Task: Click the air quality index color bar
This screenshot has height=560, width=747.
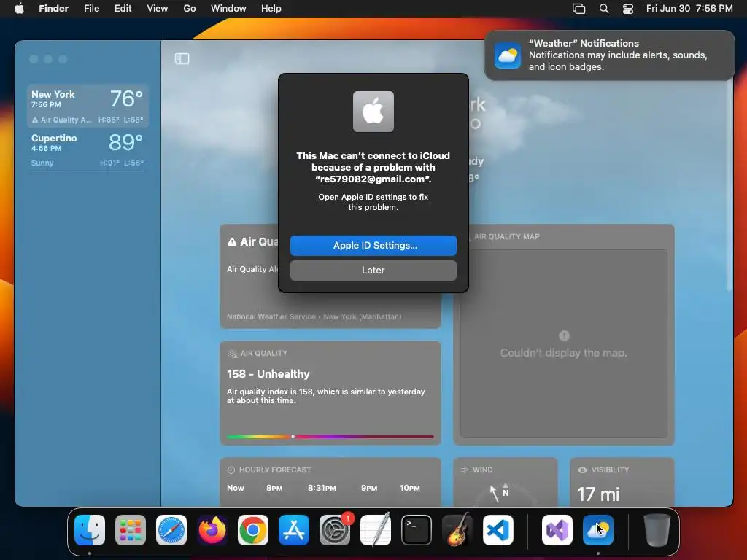Action: [x=330, y=436]
